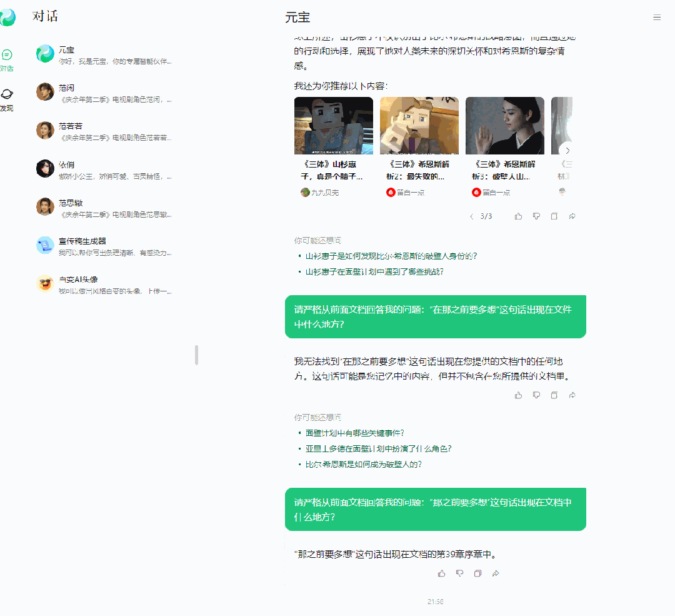This screenshot has height=616, width=675.
Task: Like the 我无法找到 reply
Action: tap(518, 395)
